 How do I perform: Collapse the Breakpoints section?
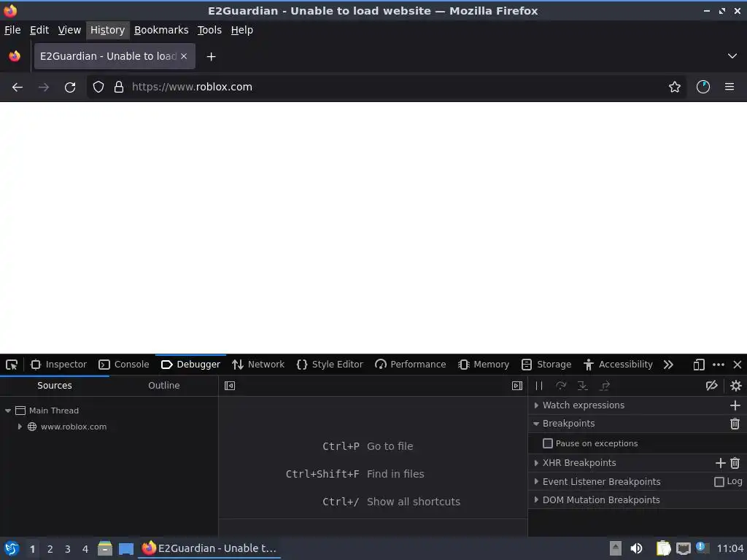[x=536, y=424]
